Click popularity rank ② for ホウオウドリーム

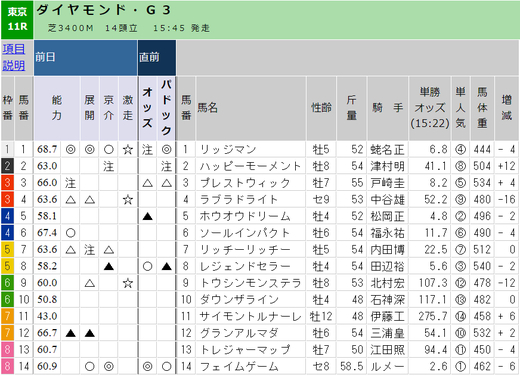click(x=460, y=216)
